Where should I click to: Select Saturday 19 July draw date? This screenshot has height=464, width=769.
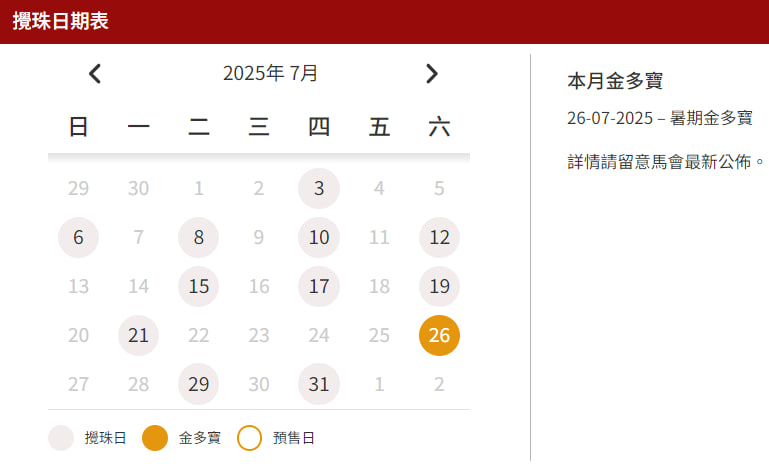[439, 287]
